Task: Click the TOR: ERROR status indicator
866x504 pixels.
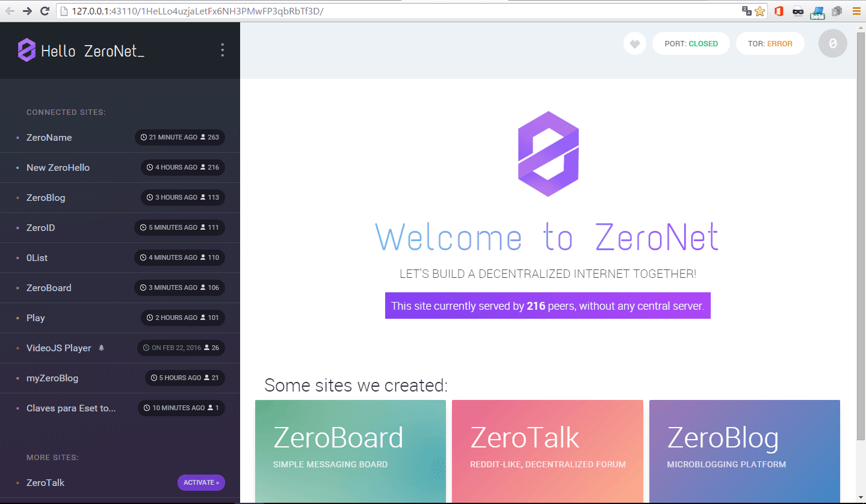Action: [x=770, y=43]
